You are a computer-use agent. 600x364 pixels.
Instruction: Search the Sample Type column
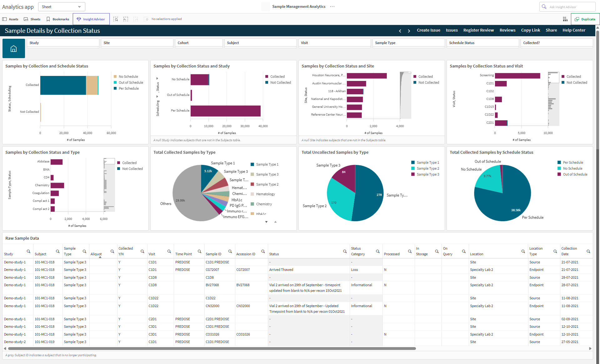(x=84, y=252)
